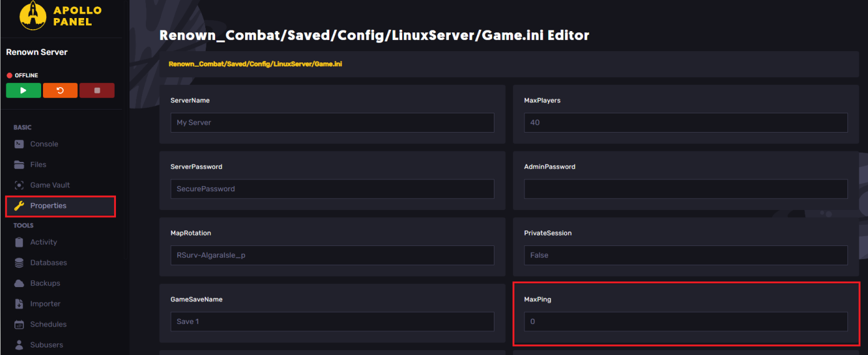This screenshot has width=868, height=355.
Task: Click the Game.ini file path link
Action: (x=255, y=64)
